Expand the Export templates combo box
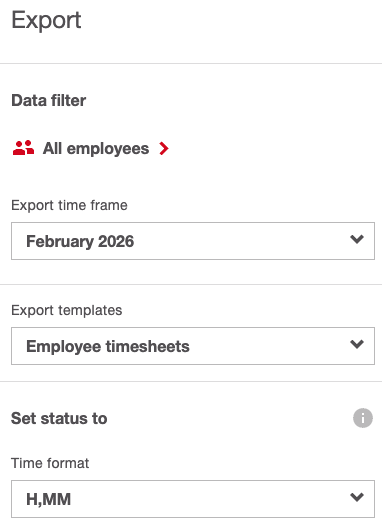Viewport: 382px width, 532px height. coord(193,346)
